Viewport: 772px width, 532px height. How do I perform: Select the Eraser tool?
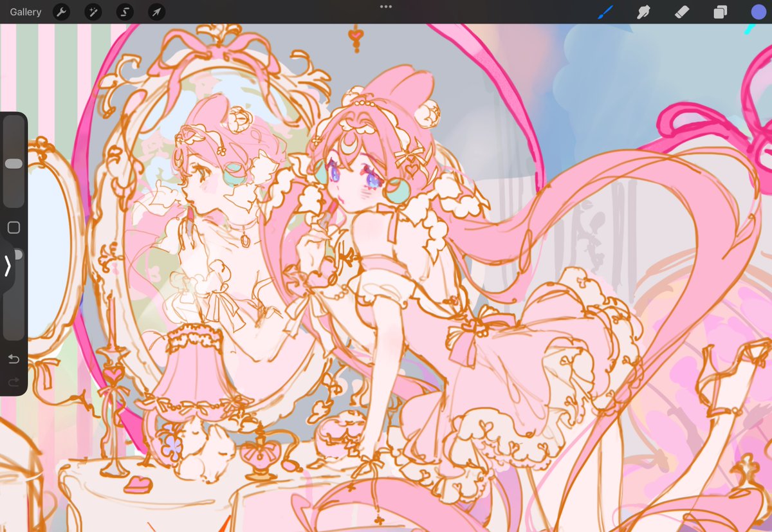(682, 12)
